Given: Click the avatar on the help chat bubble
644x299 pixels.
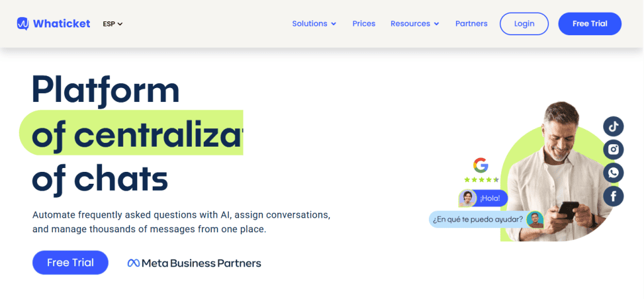Looking at the screenshot, I should point(535,219).
